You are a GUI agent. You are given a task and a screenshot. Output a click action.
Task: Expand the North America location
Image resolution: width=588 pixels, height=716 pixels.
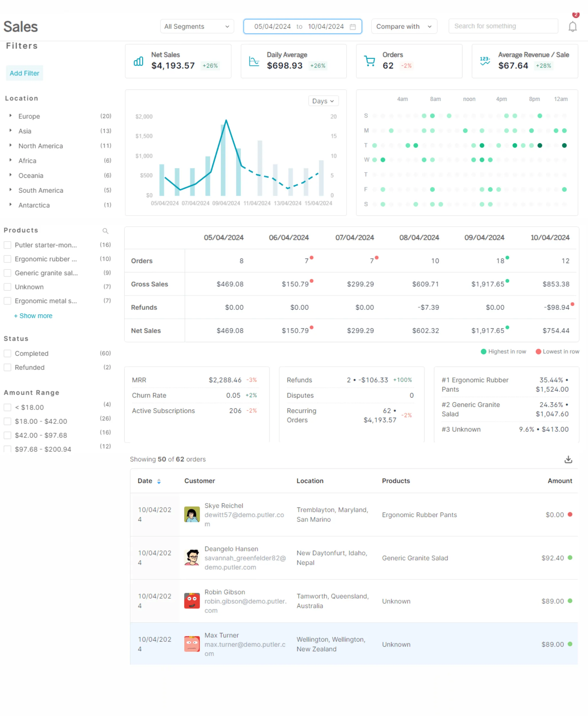click(x=11, y=145)
